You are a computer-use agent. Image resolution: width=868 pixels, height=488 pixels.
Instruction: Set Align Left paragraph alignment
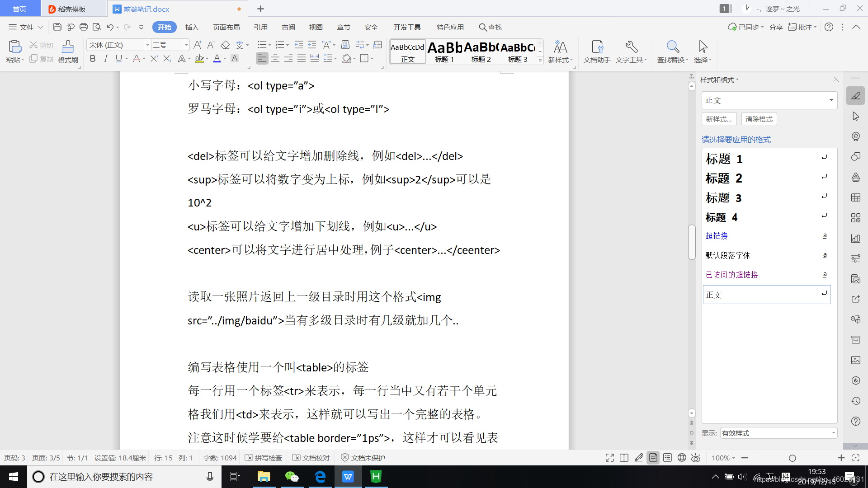pyautogui.click(x=262, y=58)
